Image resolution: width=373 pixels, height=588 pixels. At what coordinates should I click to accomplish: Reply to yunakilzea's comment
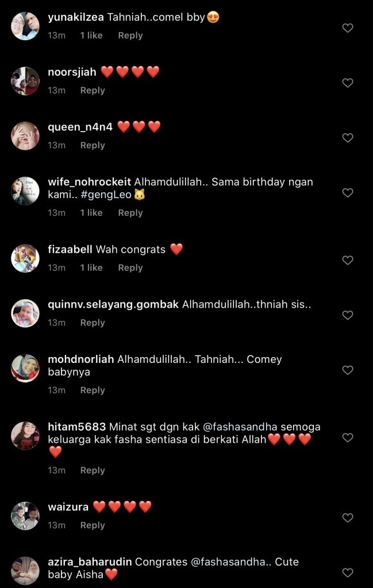[130, 35]
